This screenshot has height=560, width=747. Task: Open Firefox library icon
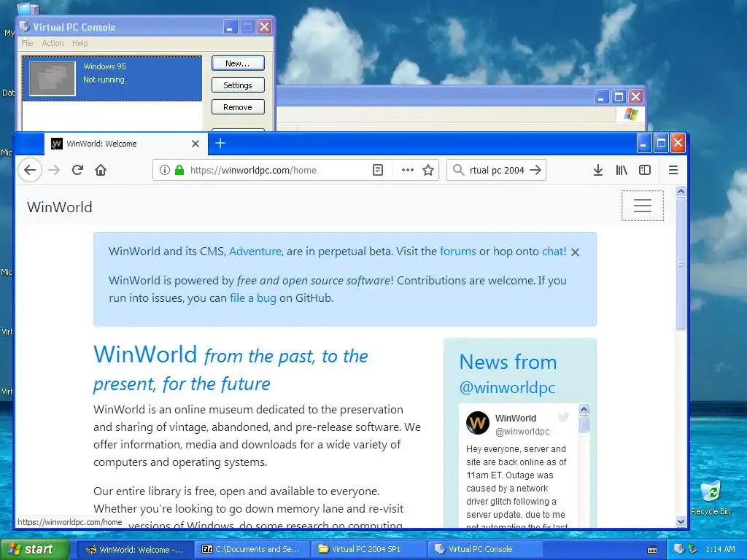pyautogui.click(x=622, y=170)
